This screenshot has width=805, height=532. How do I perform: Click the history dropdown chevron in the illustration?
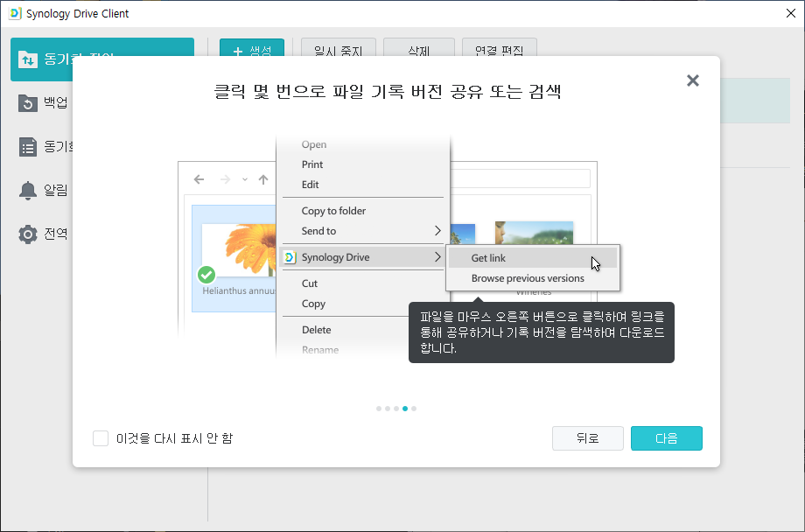pos(245,179)
